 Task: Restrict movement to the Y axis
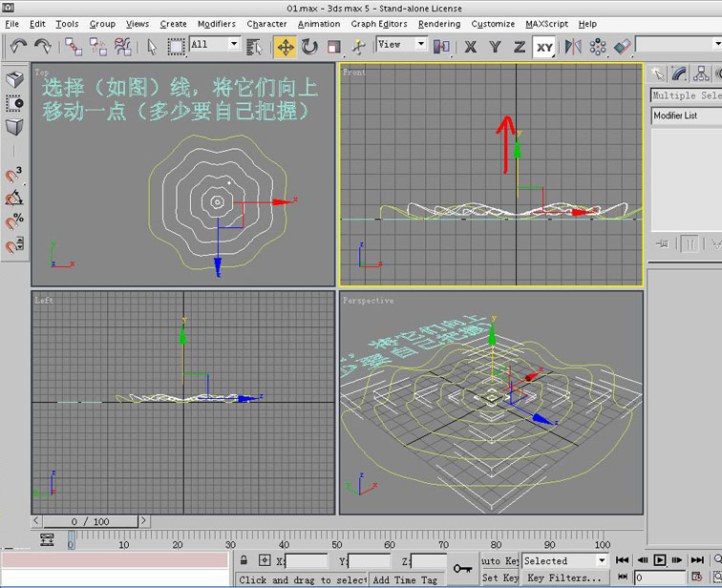pos(495,47)
